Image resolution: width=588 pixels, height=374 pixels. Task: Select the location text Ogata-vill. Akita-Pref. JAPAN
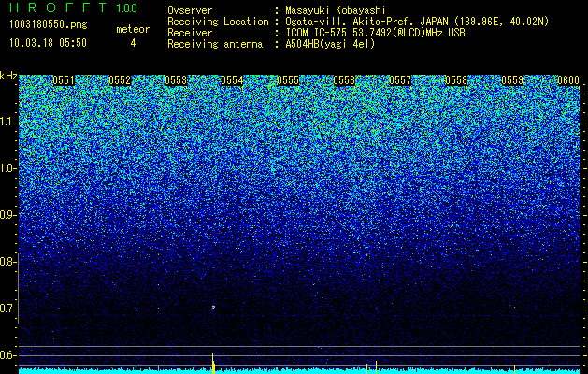point(366,22)
